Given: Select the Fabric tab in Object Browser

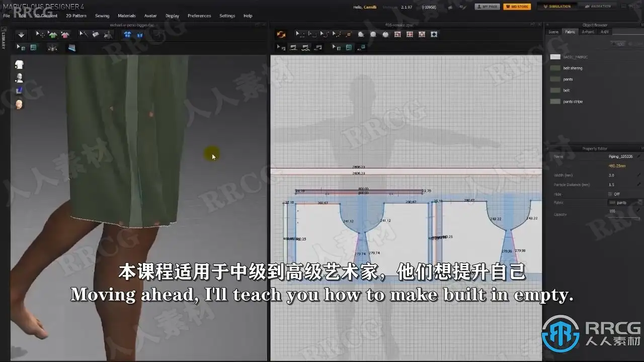Looking at the screenshot, I should click(570, 32).
